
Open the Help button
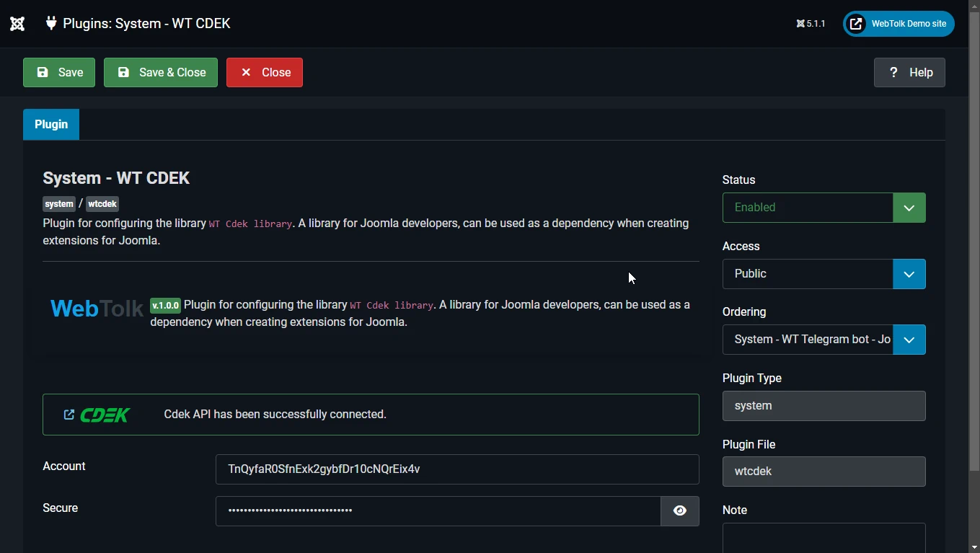[x=909, y=72]
